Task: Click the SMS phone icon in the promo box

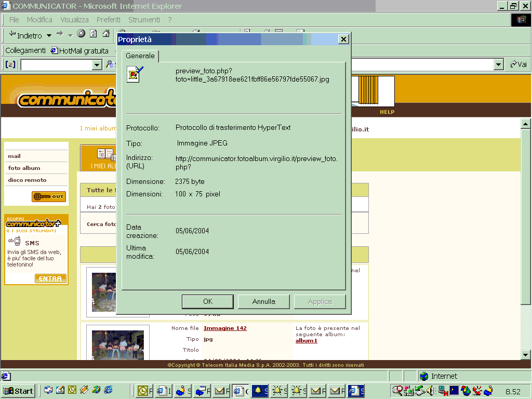Action: click(x=14, y=241)
